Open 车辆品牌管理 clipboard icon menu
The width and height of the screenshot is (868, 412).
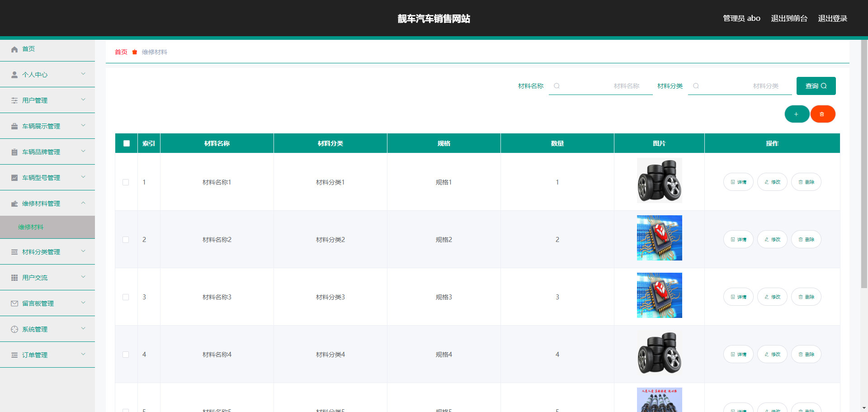[14, 152]
